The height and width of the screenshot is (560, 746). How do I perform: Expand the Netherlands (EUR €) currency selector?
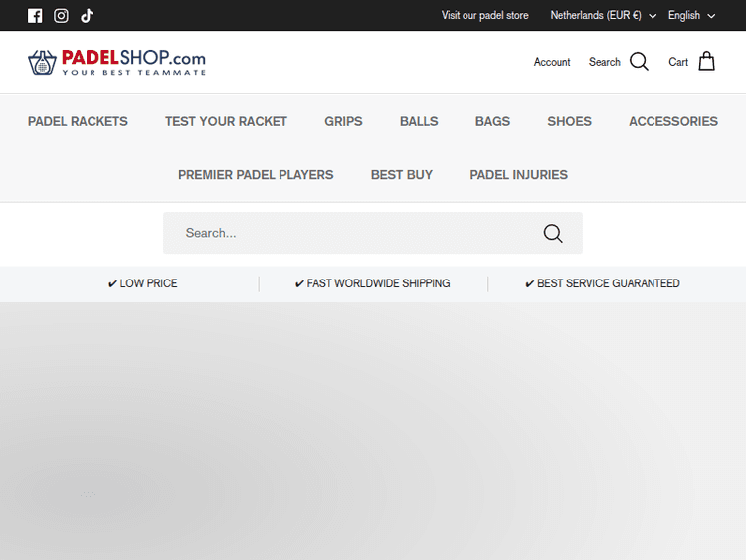pos(603,16)
